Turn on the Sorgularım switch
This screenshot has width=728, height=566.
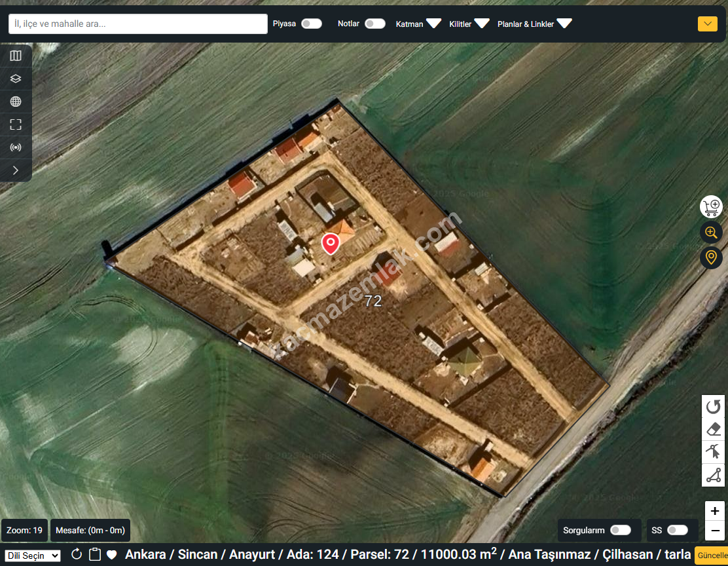tap(620, 530)
